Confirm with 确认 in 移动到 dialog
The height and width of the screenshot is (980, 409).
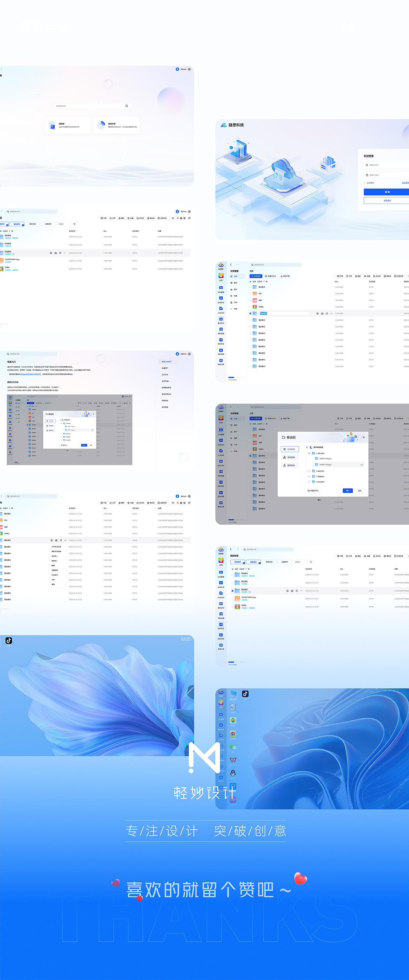[x=348, y=490]
